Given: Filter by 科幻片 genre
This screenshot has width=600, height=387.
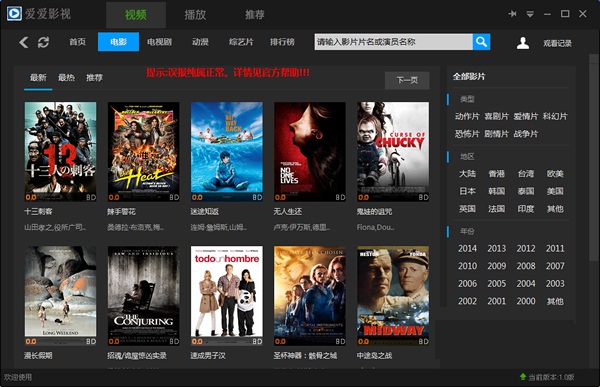Looking at the screenshot, I should (x=555, y=116).
